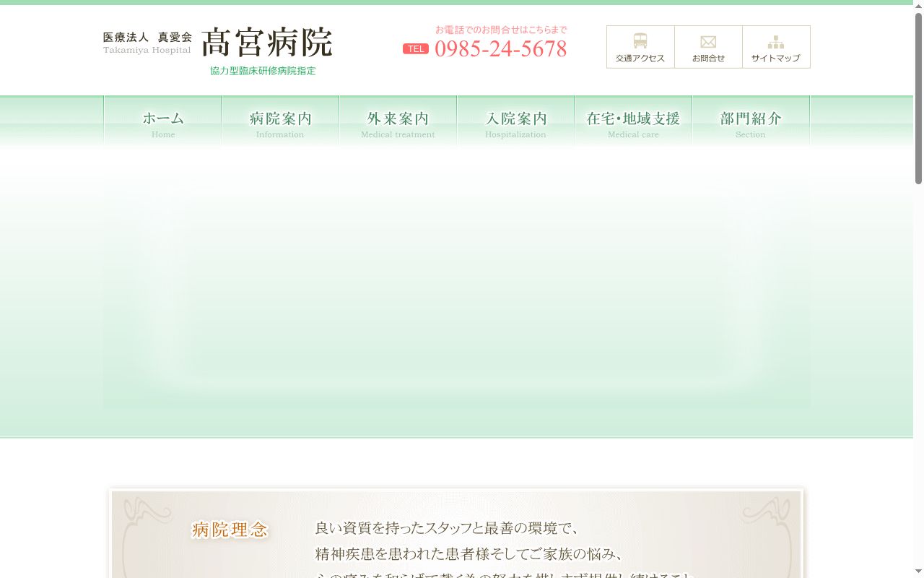Open the 在宅・地域支援 Medical care menu

point(633,122)
